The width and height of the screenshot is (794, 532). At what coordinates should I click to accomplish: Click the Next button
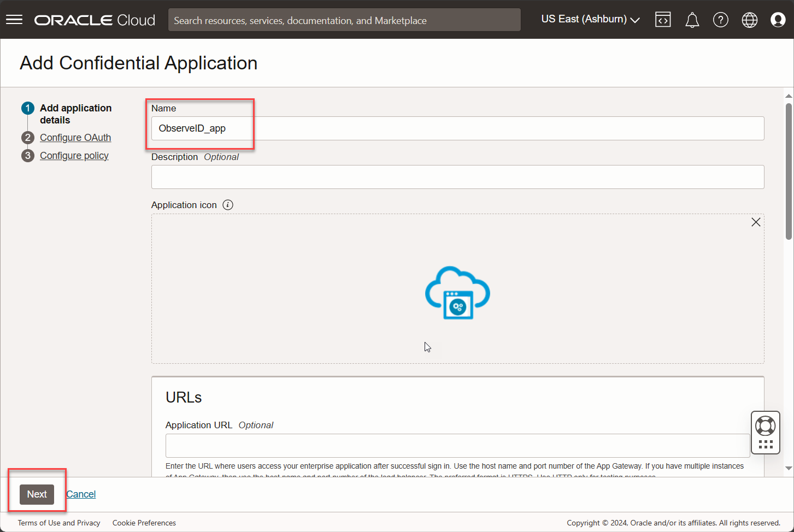coord(37,494)
